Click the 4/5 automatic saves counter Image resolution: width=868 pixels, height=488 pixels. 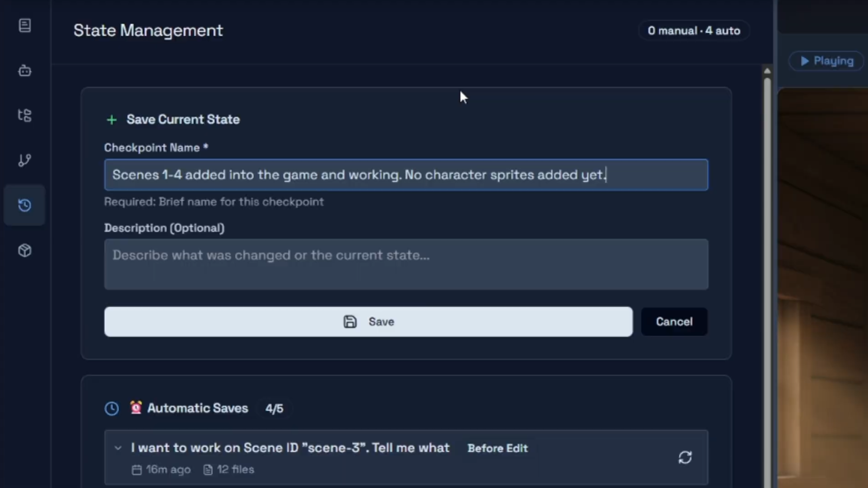[x=274, y=409]
